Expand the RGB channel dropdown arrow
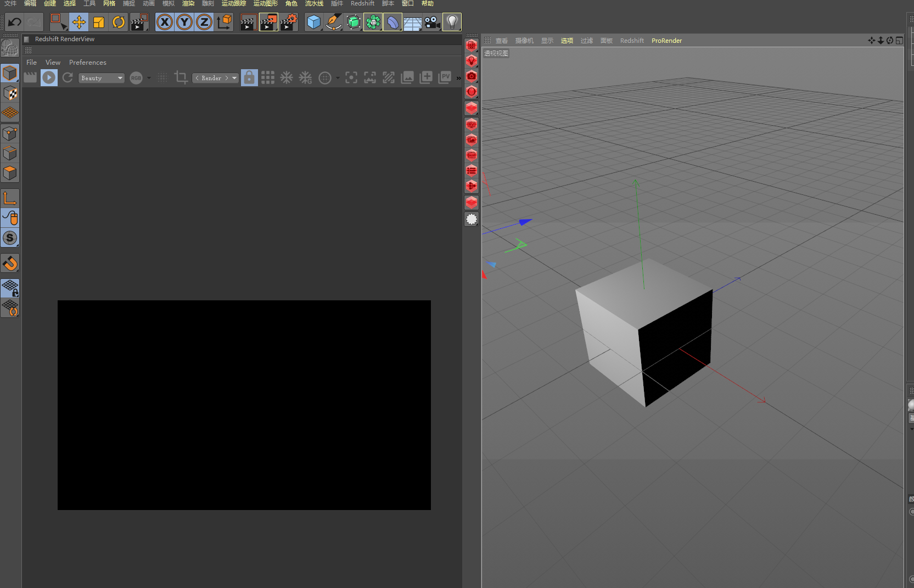 tap(148, 78)
